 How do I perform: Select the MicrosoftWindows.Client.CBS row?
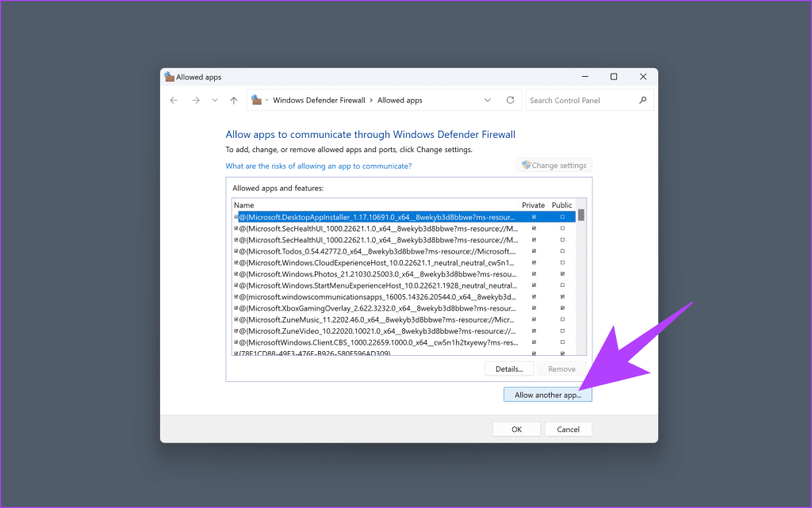404,342
